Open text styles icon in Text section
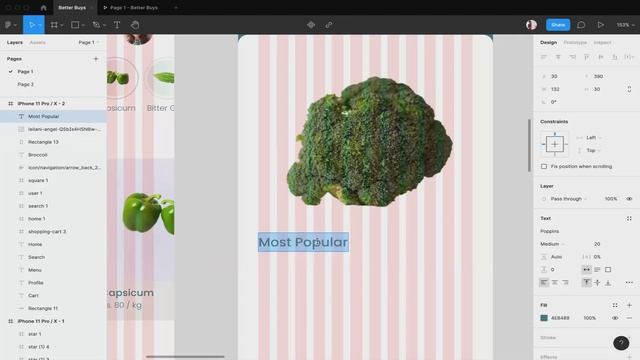This screenshot has width=640, height=360. click(629, 218)
